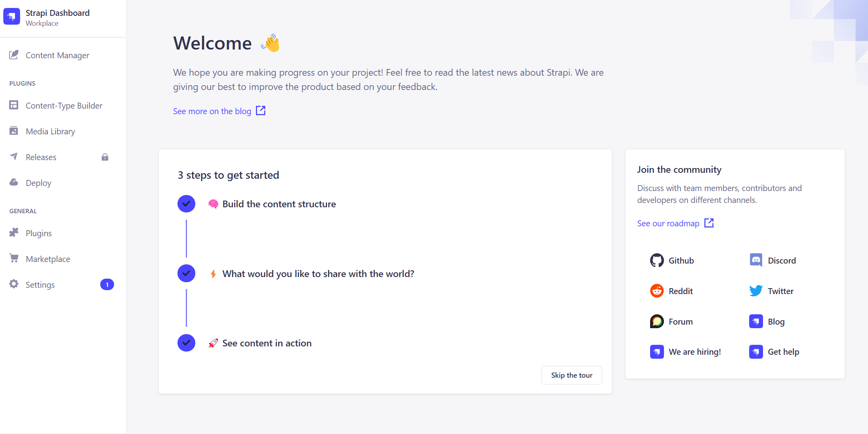The height and width of the screenshot is (434, 868).
Task: Click the Settings notification badge
Action: coord(107,285)
